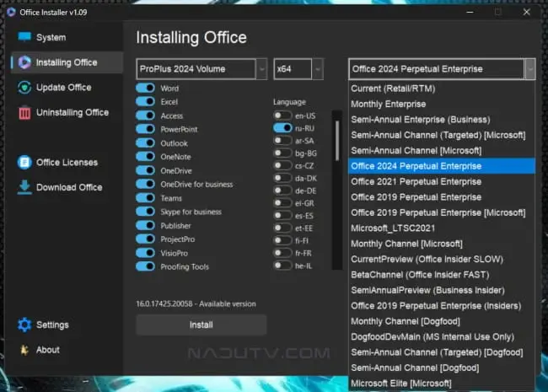This screenshot has width=548, height=392.
Task: Choose DogfoodDevMain (MS Internal Use Only)
Action: pyautogui.click(x=442, y=337)
